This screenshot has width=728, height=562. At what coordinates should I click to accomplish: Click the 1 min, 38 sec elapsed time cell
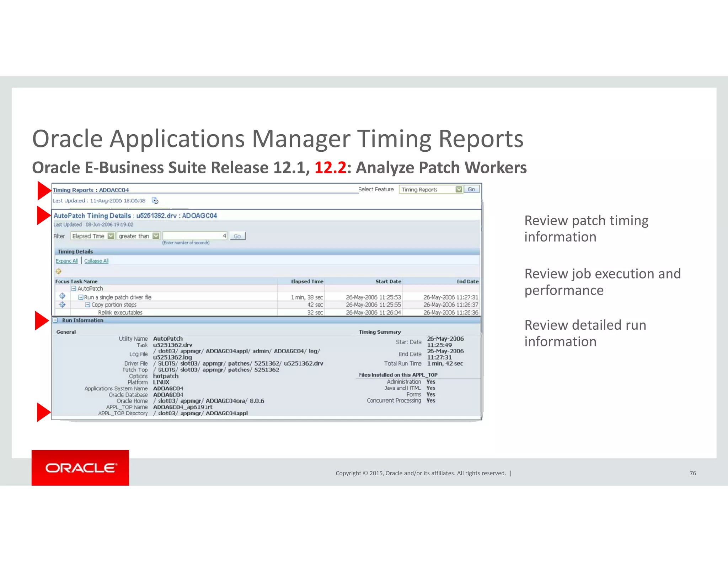pos(307,297)
